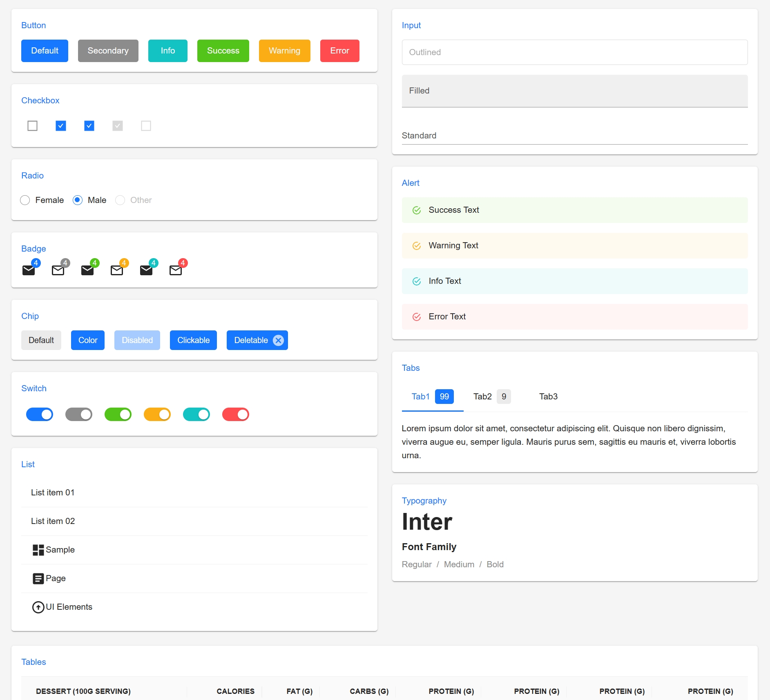Click the Secondary button
Image resolution: width=770 pixels, height=700 pixels.
click(x=108, y=51)
